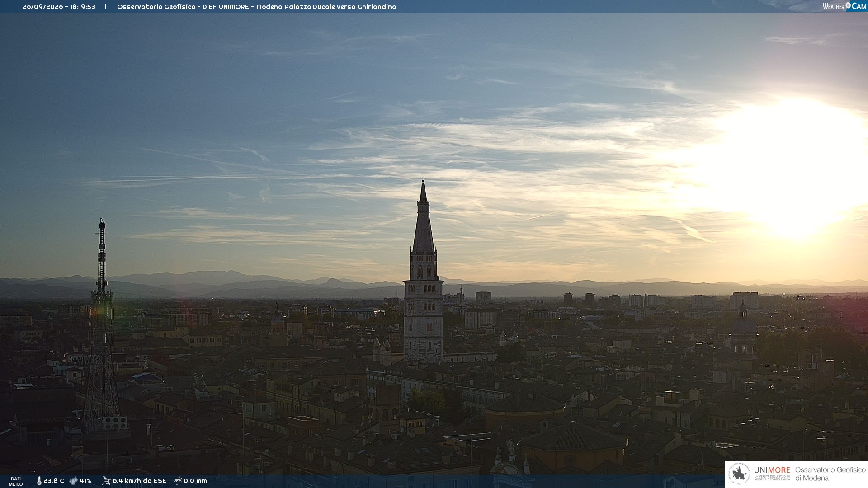Click the bright setting sun

point(791,167)
